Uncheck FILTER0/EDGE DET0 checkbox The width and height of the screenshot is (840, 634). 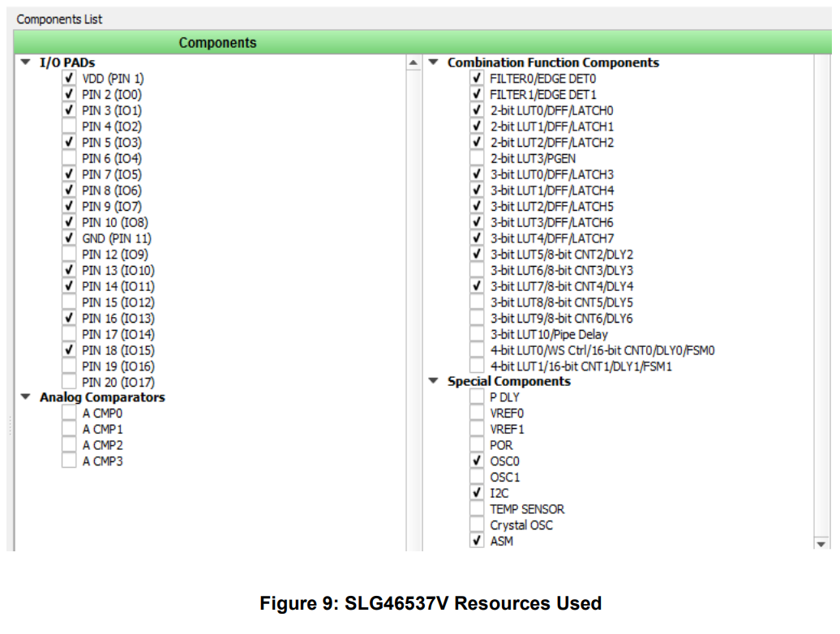coord(477,78)
